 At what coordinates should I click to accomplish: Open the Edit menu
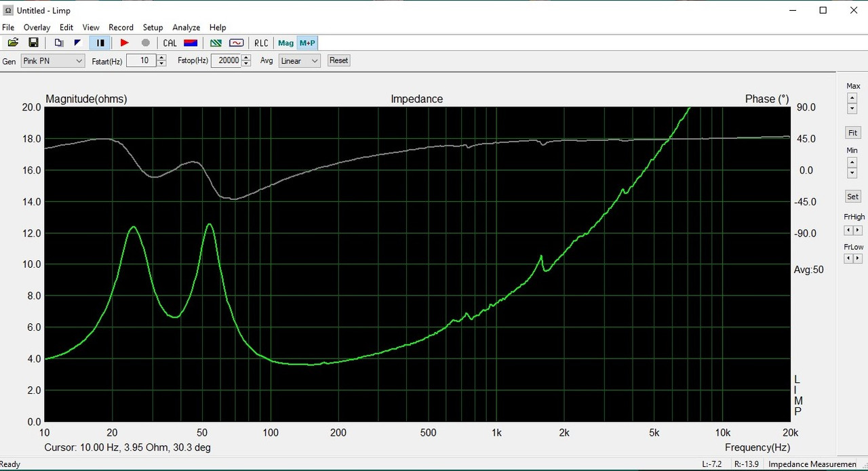tap(66, 28)
